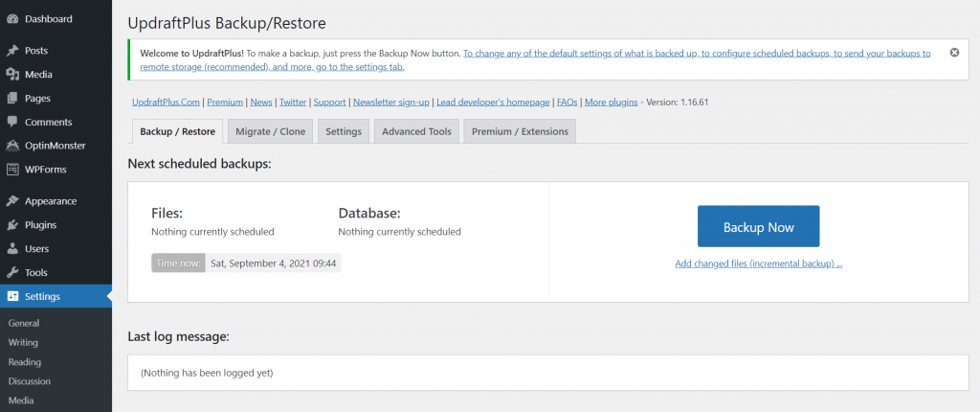
Task: Select the active Settings menu item
Action: 56,296
